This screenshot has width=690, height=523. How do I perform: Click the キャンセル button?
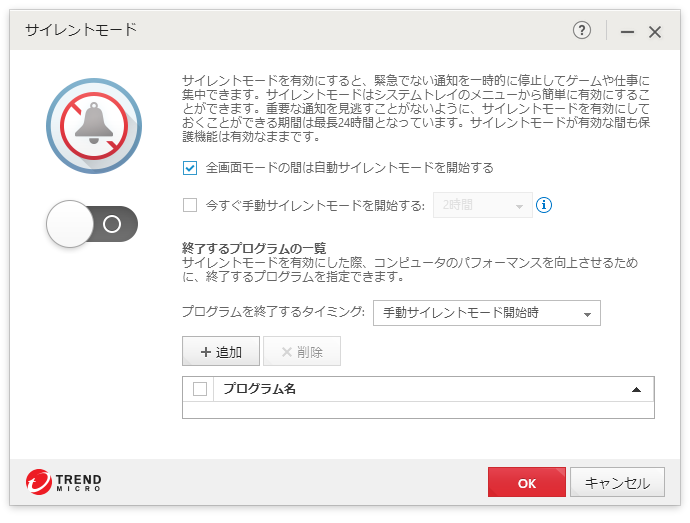(x=617, y=483)
